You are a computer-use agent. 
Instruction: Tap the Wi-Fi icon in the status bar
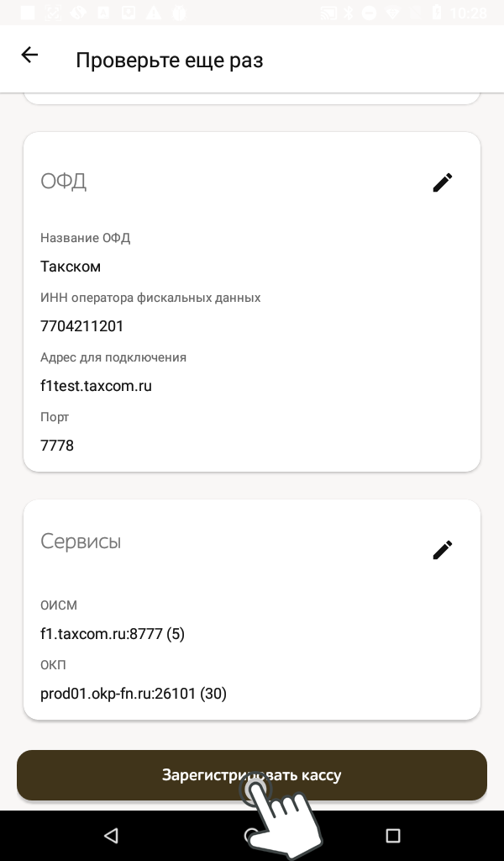(x=391, y=13)
